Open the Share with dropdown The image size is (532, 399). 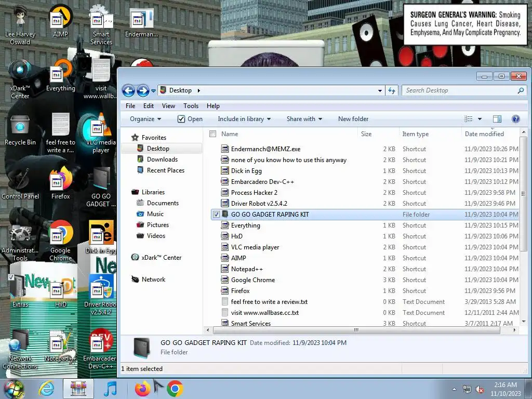304,119
